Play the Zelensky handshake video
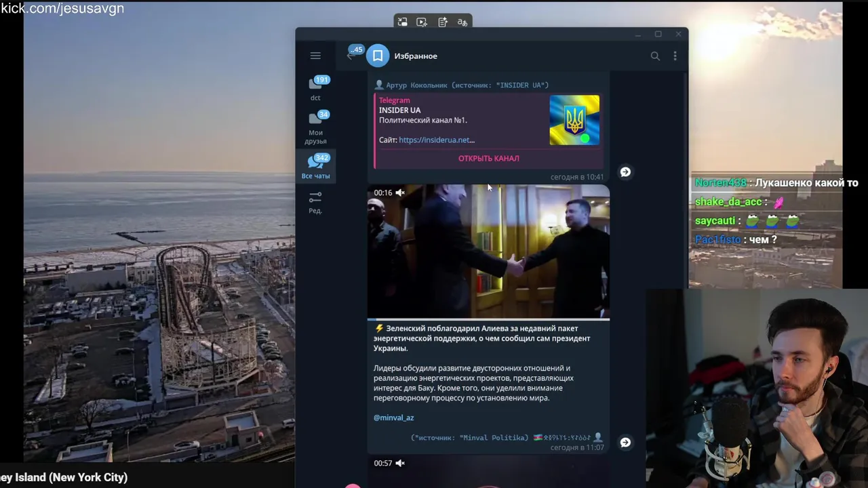This screenshot has width=868, height=488. click(x=488, y=251)
